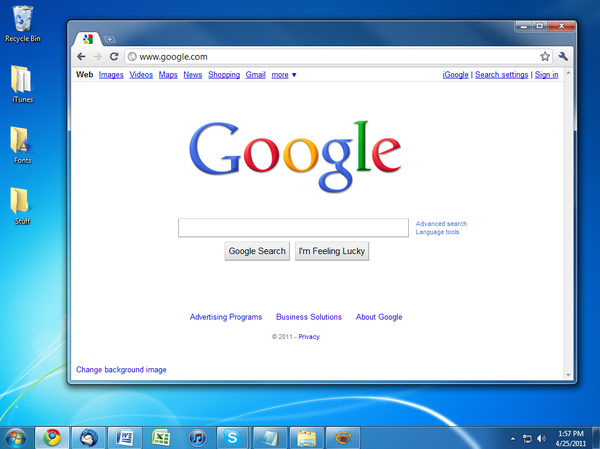Launch iTunes from the taskbar
The image size is (600, 449).
[197, 438]
